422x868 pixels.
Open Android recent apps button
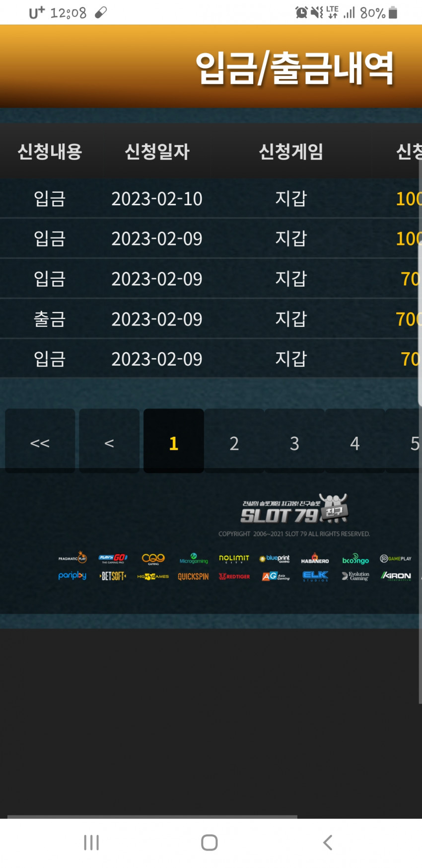91,843
